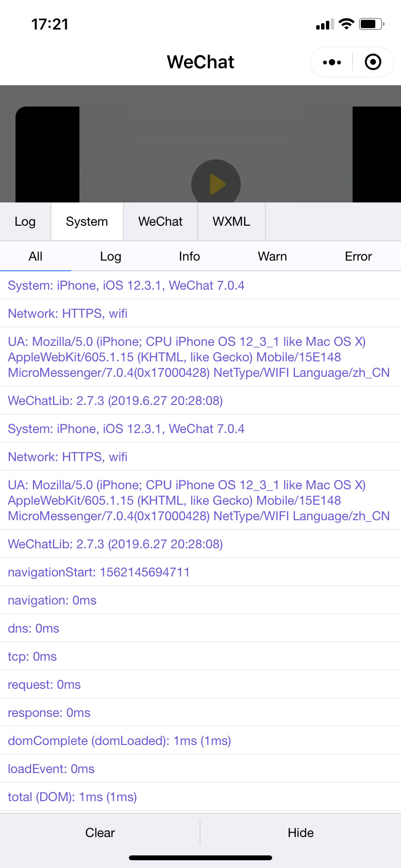401x868 pixels.
Task: Open the three-dots more menu
Action: tap(332, 62)
